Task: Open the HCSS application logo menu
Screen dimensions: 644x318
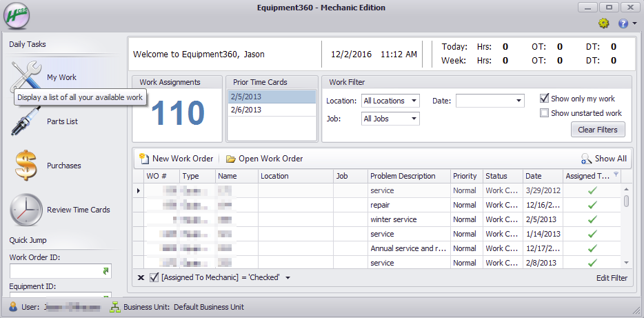Action: point(16,16)
